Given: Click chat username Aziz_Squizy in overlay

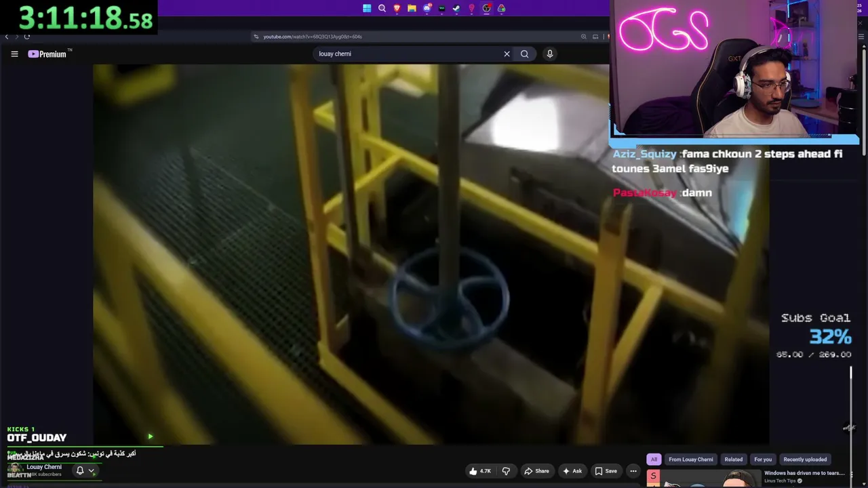Looking at the screenshot, I should (x=644, y=154).
